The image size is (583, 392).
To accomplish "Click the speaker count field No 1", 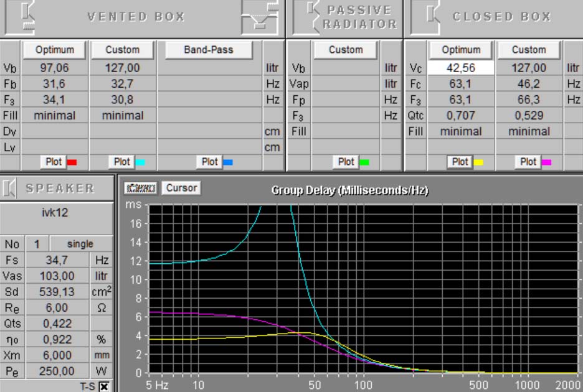I will (x=37, y=244).
